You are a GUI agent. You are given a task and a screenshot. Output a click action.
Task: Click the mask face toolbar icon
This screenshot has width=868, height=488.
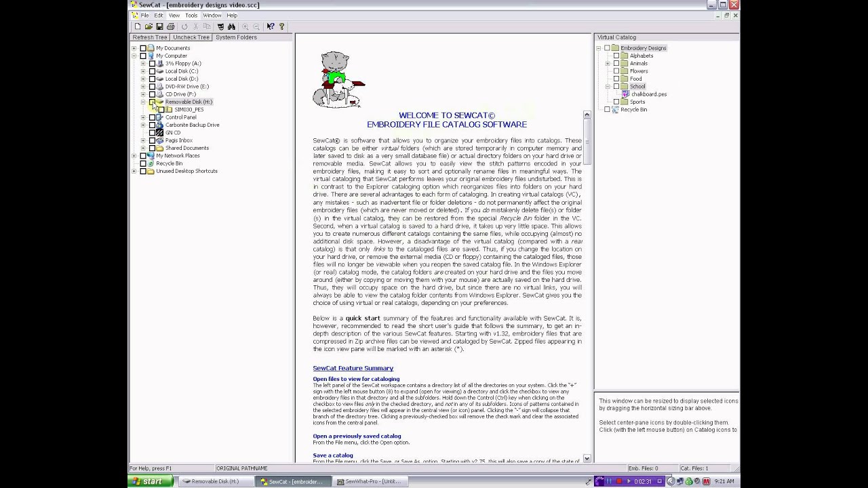click(220, 26)
